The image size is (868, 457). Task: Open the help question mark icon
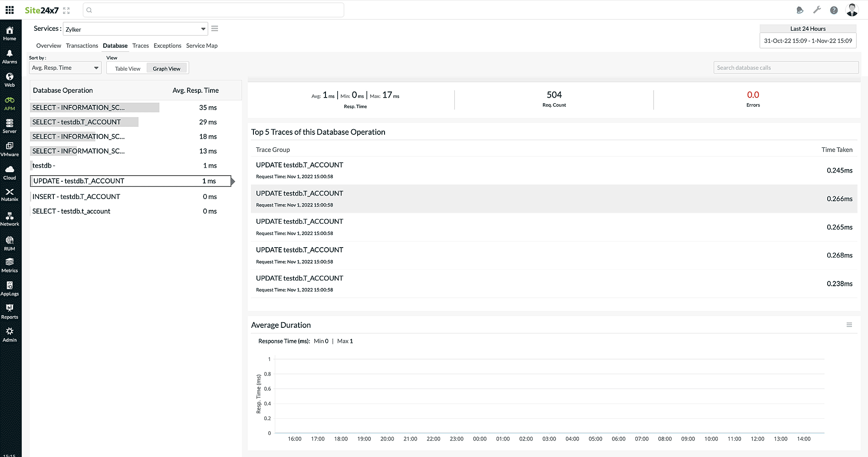point(834,10)
